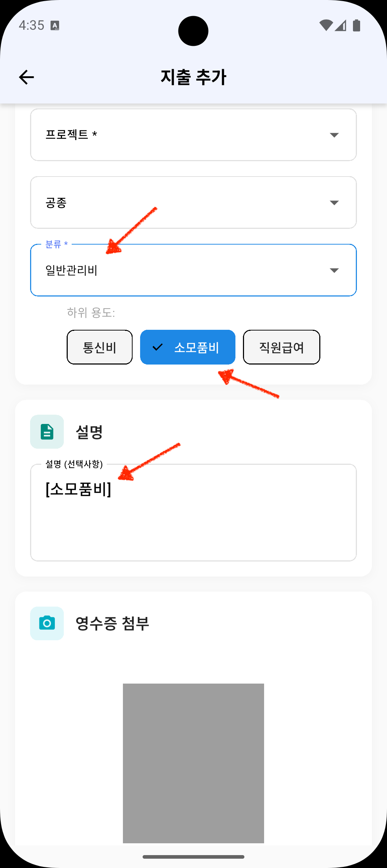
Task: Tap the Wi-Fi status icon
Action: coord(326,25)
